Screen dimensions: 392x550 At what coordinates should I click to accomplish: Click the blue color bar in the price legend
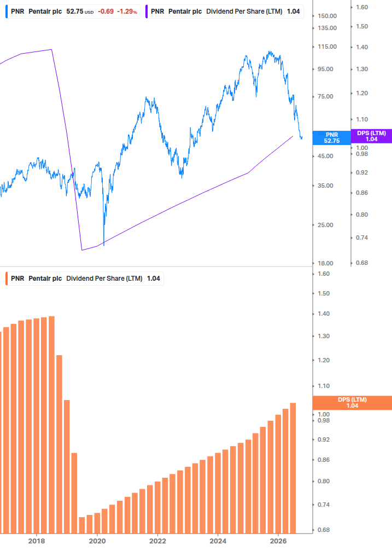click(x=7, y=11)
